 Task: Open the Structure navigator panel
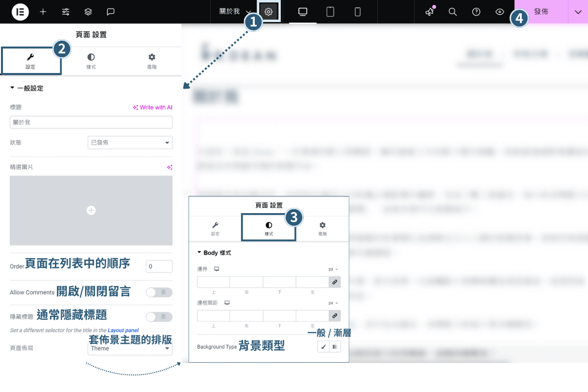coord(88,12)
